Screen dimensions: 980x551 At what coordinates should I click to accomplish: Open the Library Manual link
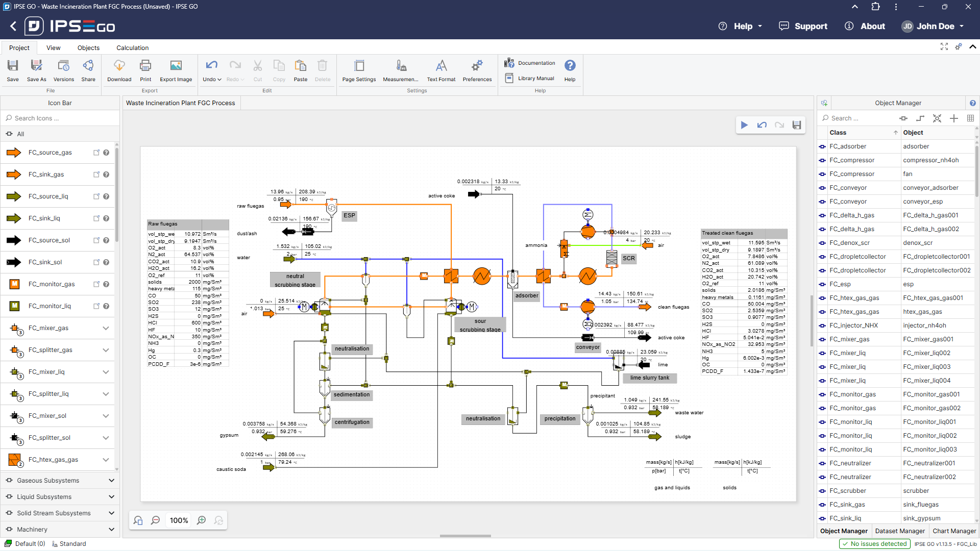pyautogui.click(x=535, y=79)
